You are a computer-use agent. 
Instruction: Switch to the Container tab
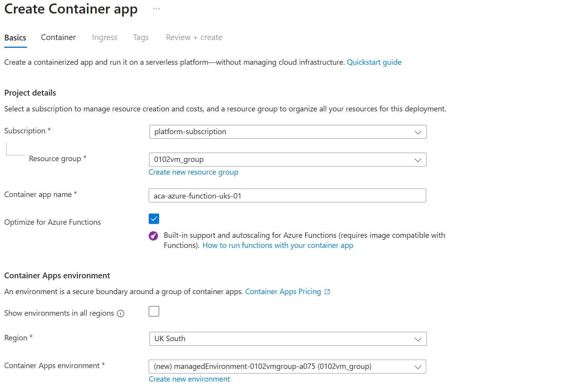tap(59, 37)
